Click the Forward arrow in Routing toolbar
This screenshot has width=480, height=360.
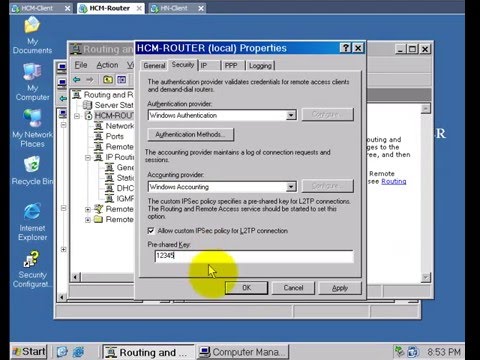(90, 79)
